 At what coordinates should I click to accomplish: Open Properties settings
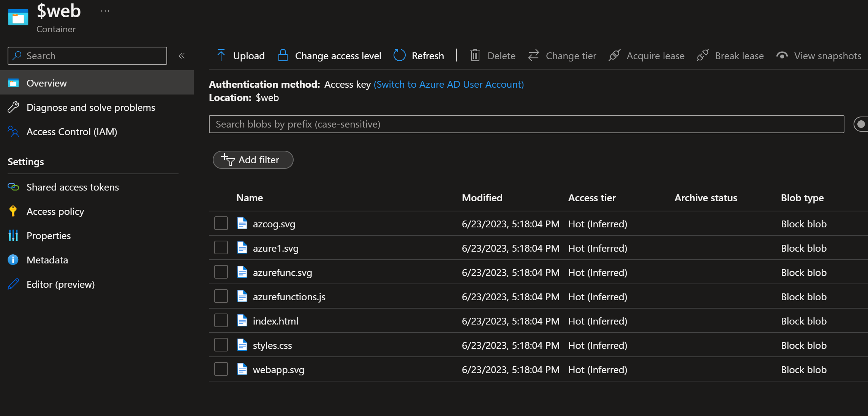coord(97,235)
